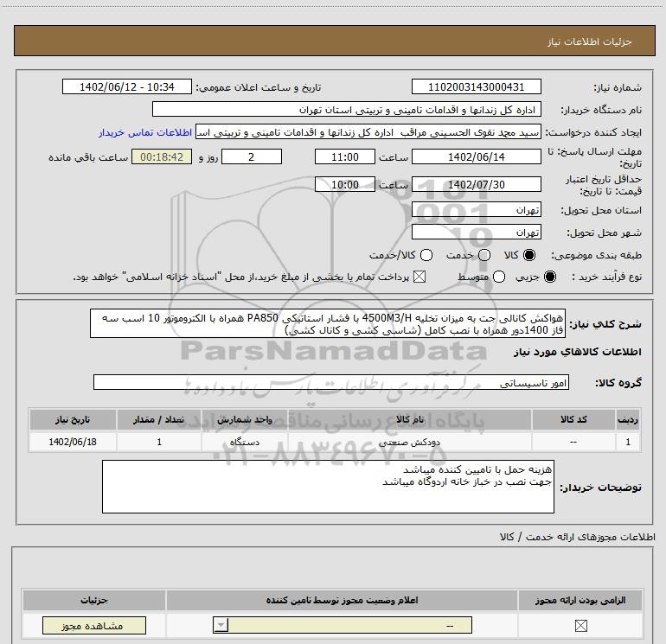Image resolution: width=666 pixels, height=644 pixels.
Task: Click the price validity date 1402/07/30
Action: pos(476,184)
